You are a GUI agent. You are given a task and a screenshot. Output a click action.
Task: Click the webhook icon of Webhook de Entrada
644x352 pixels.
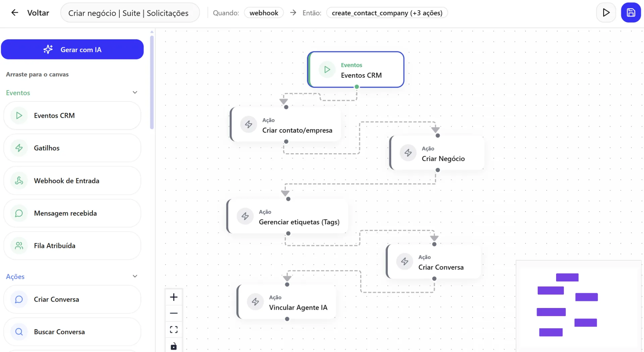click(x=19, y=181)
